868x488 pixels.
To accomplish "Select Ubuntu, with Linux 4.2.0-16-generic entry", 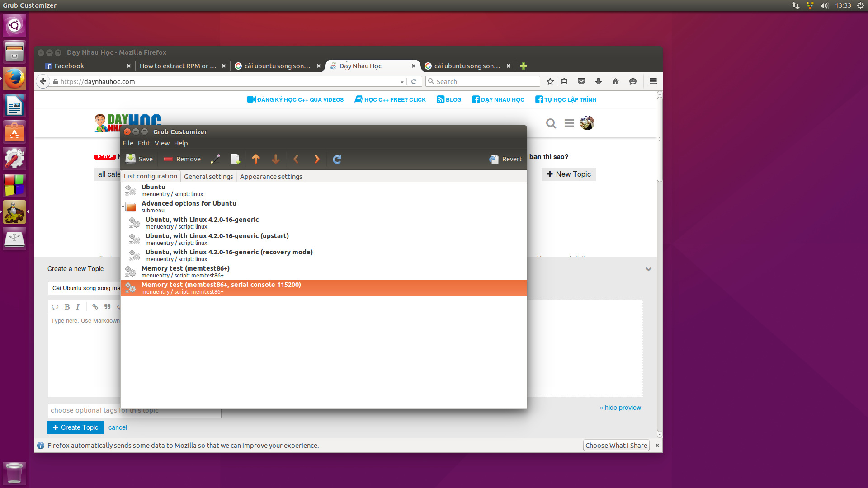I will [x=324, y=223].
